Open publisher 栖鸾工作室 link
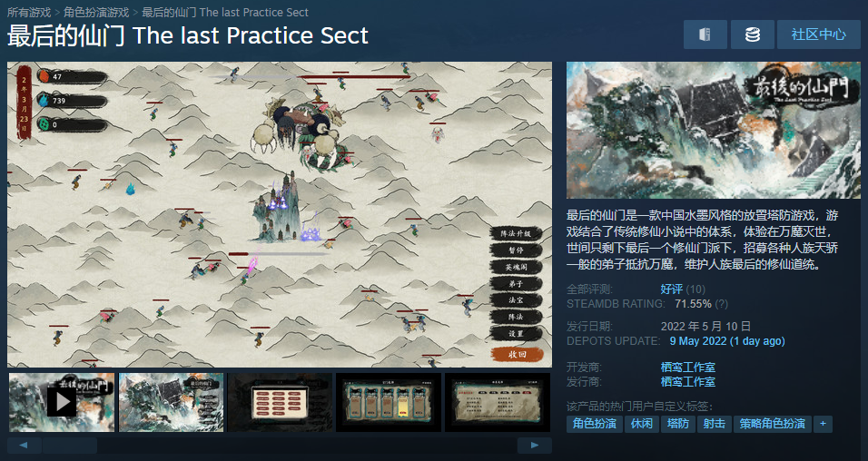This screenshot has width=868, height=461. [x=687, y=382]
